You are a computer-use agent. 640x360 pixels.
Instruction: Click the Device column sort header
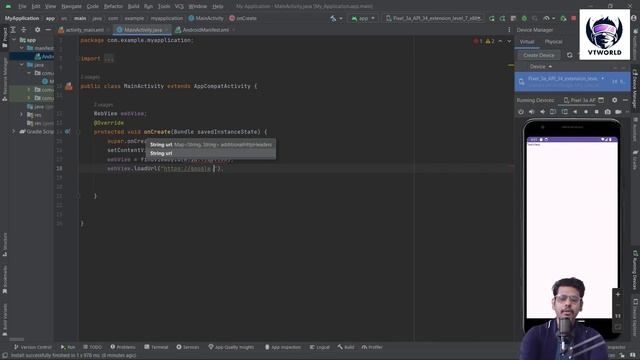point(541,67)
